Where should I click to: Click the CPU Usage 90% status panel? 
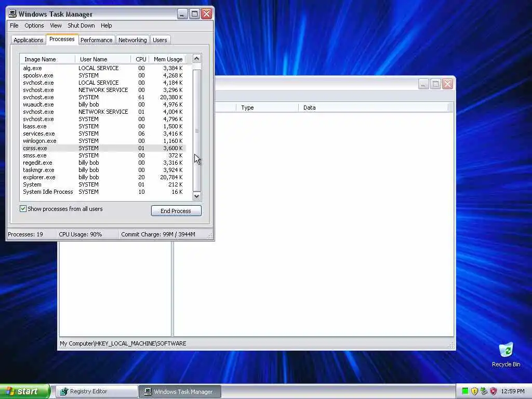coord(87,234)
